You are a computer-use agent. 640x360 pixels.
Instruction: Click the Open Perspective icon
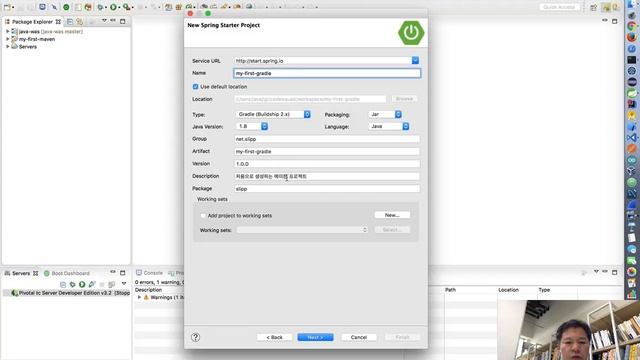(593, 7)
